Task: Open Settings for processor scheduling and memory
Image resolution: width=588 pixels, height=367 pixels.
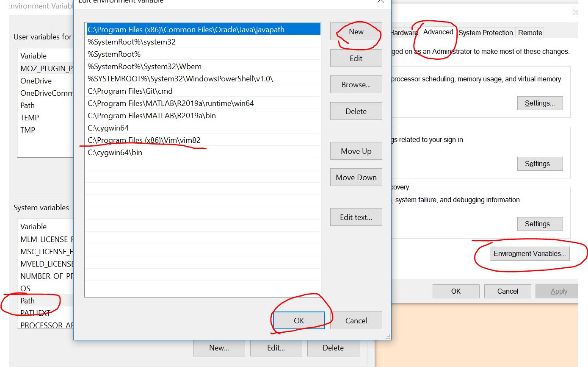Action: (540, 103)
